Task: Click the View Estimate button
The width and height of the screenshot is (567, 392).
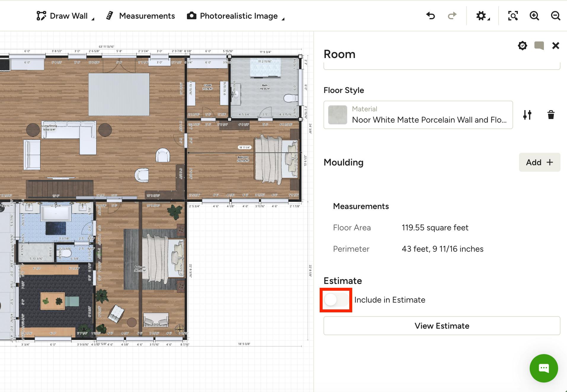Action: pos(442,326)
